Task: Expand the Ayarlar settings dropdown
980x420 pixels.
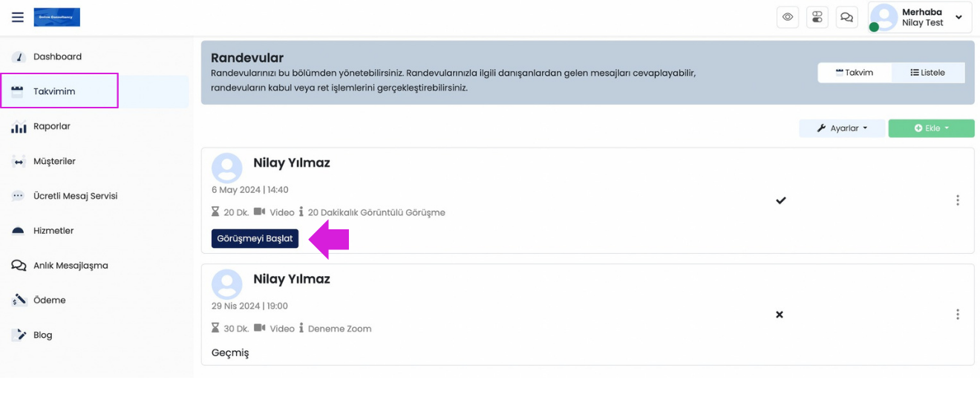Action: coord(842,128)
